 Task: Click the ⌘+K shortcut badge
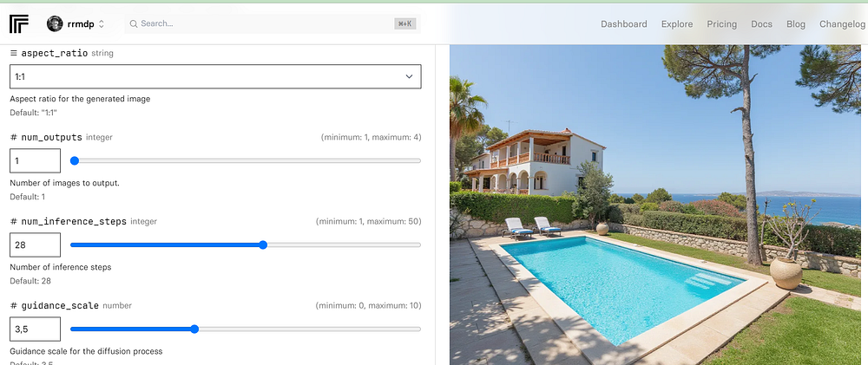[404, 23]
